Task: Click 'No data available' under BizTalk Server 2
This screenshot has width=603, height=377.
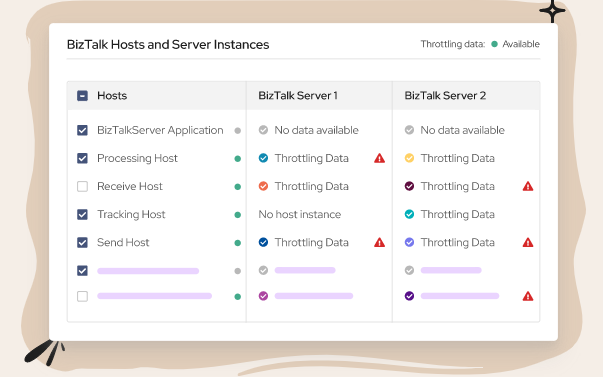Action: tap(463, 130)
